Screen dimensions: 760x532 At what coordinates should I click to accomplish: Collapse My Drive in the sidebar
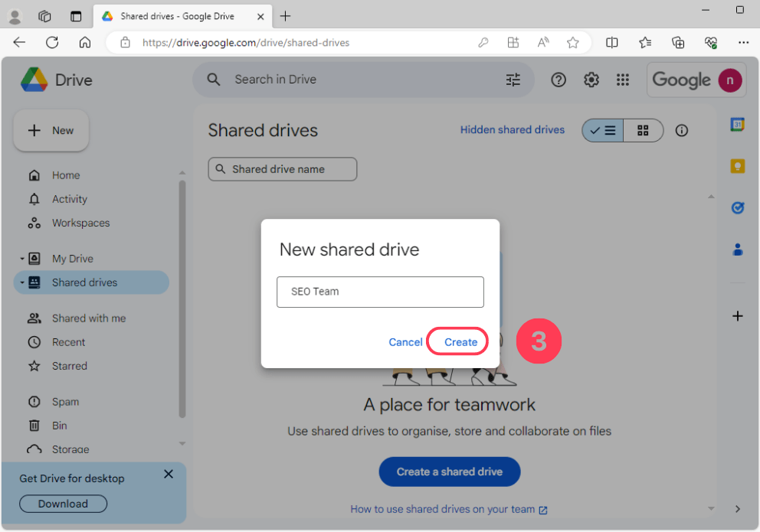point(22,258)
